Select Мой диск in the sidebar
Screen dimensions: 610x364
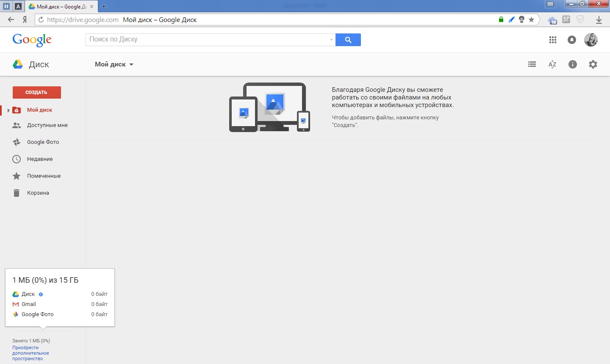pyautogui.click(x=40, y=110)
